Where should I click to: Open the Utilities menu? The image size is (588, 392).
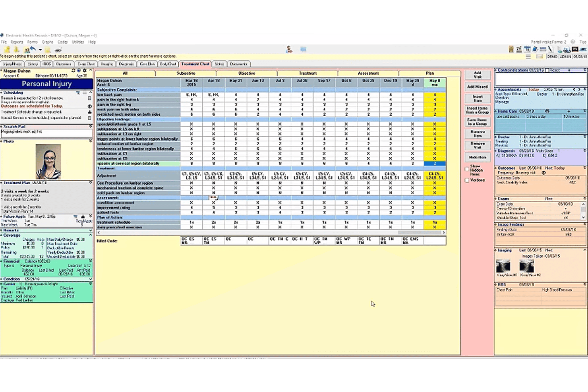point(78,42)
